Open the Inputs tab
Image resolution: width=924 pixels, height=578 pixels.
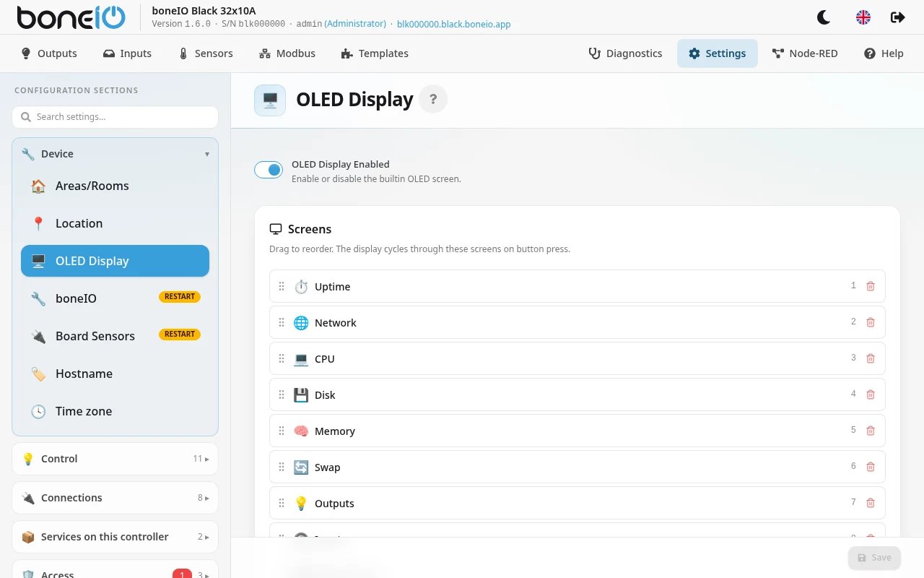click(127, 53)
